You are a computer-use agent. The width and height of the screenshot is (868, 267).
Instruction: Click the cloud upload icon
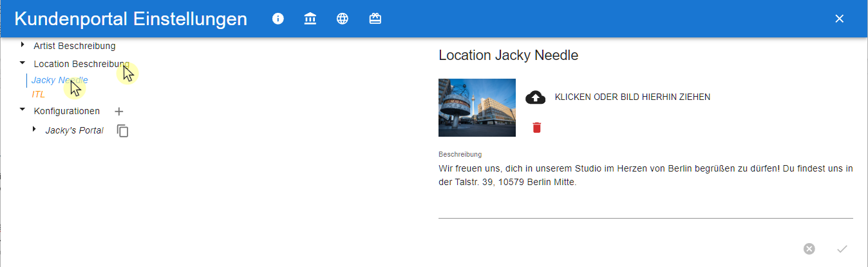536,97
